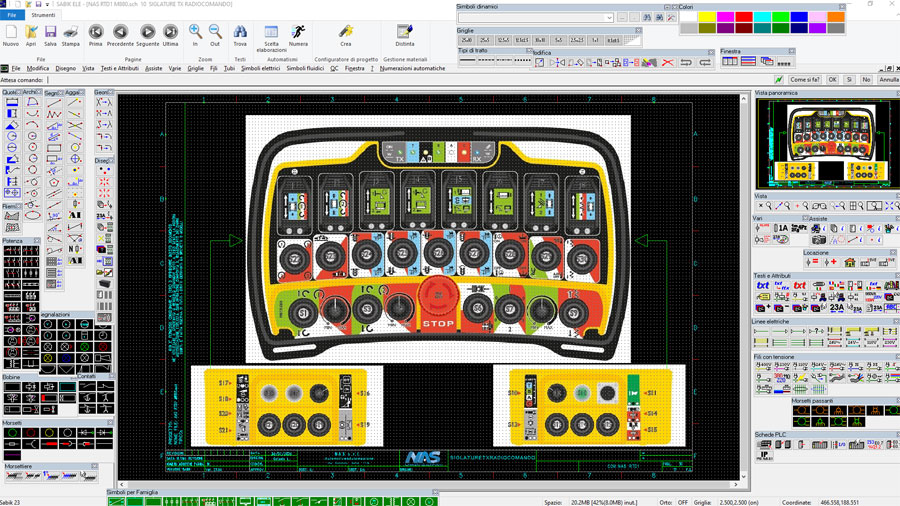Screen dimensions: 900x506
Task: Open the Testi e Attributi menu
Action: [x=119, y=69]
